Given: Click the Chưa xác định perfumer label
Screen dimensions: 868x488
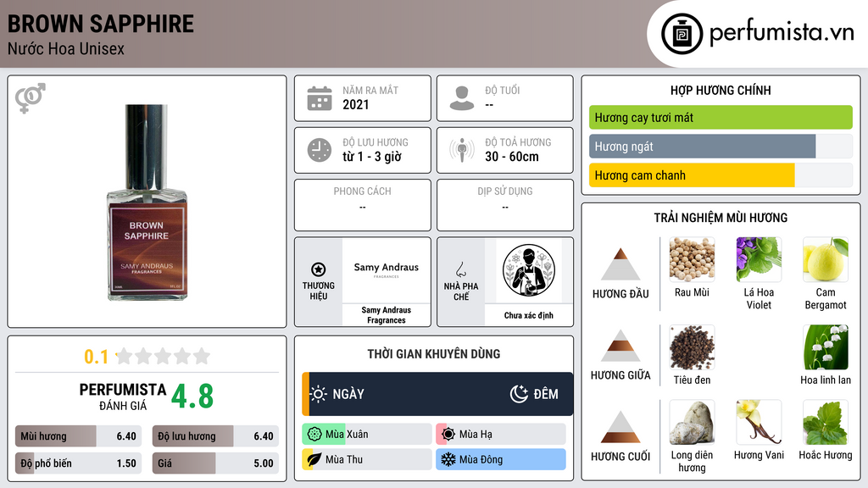Looking at the screenshot, I should [529, 315].
